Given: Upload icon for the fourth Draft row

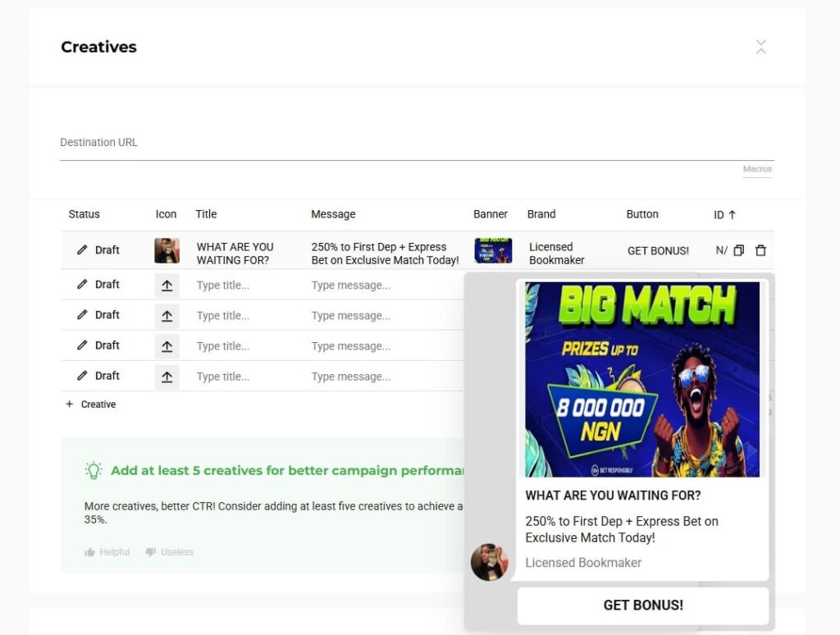Looking at the screenshot, I should click(167, 346).
